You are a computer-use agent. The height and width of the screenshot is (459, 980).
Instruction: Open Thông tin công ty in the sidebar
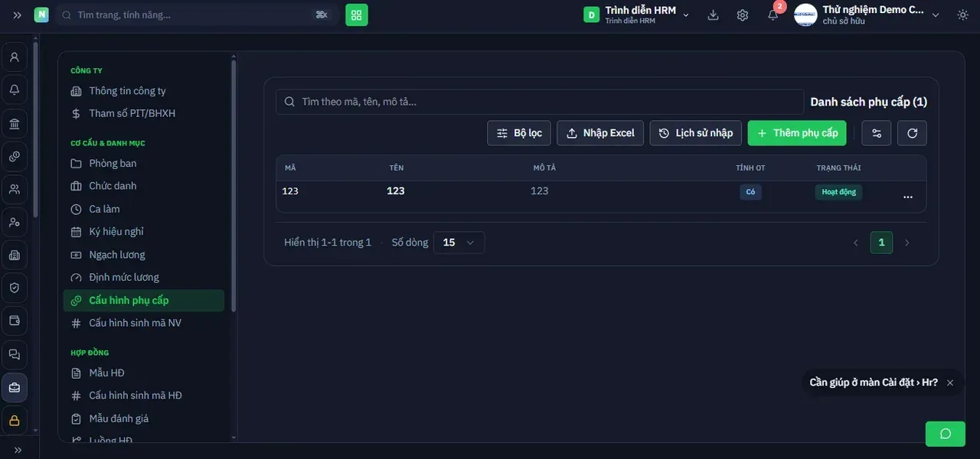(x=144, y=91)
